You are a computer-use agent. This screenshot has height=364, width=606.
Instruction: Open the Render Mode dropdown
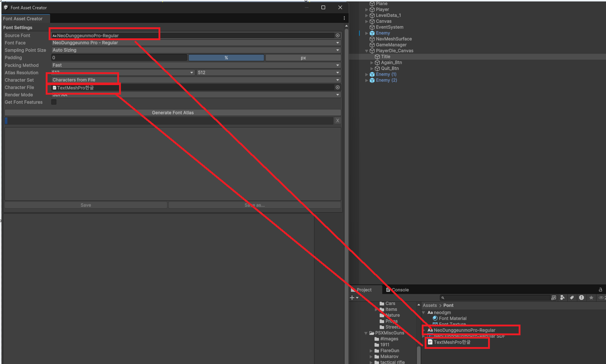[196, 95]
